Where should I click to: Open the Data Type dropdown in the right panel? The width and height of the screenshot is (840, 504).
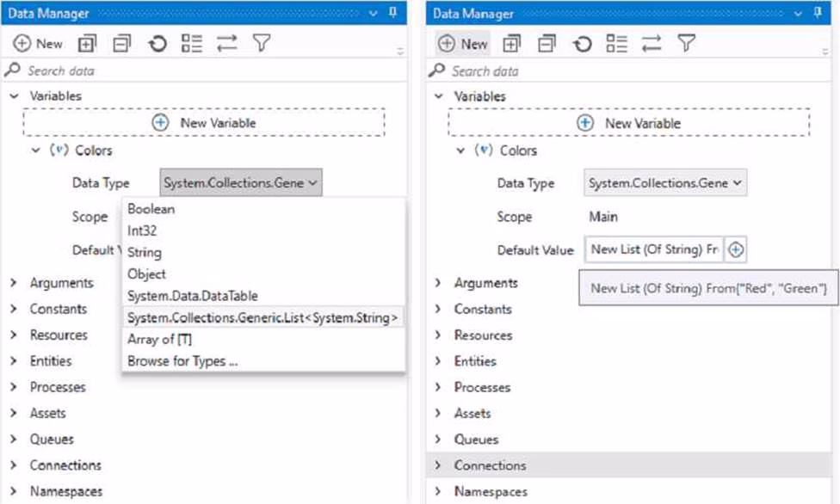coord(665,183)
